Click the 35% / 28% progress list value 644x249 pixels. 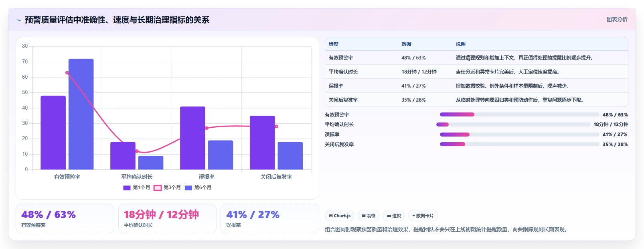(615, 145)
